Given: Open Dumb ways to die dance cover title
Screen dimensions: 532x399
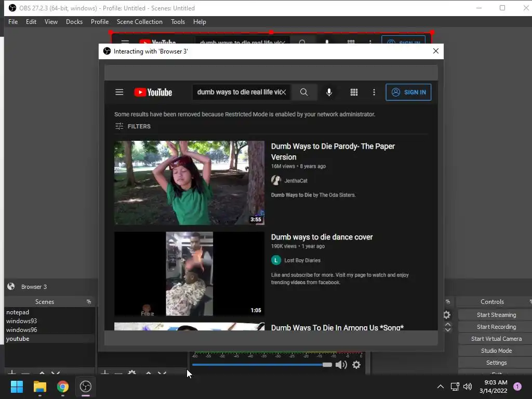Looking at the screenshot, I should pyautogui.click(x=322, y=237).
